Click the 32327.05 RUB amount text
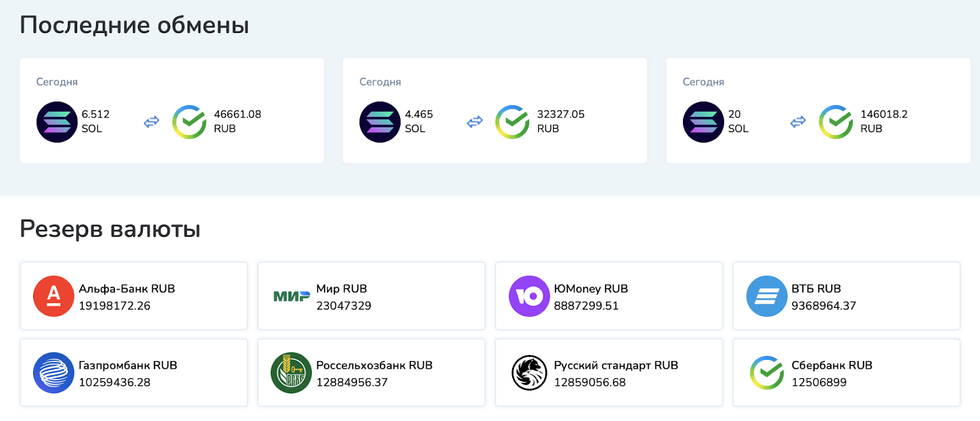The width and height of the screenshot is (980, 421). click(x=561, y=121)
